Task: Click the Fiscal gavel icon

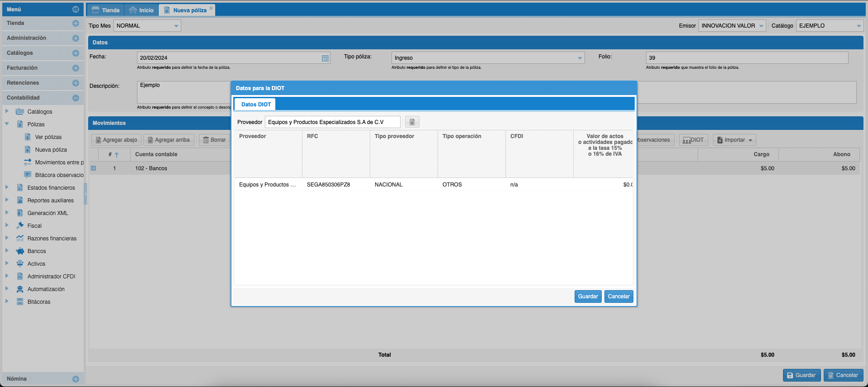Action: 20,226
